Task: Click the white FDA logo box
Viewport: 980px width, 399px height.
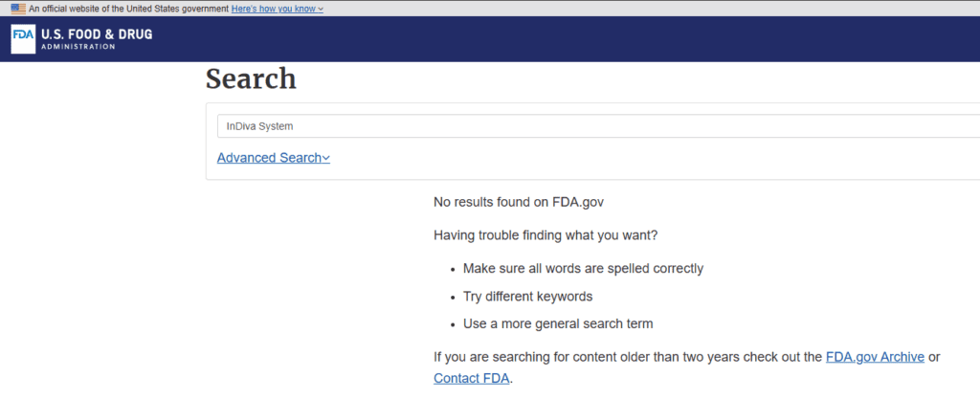Action: [24, 39]
